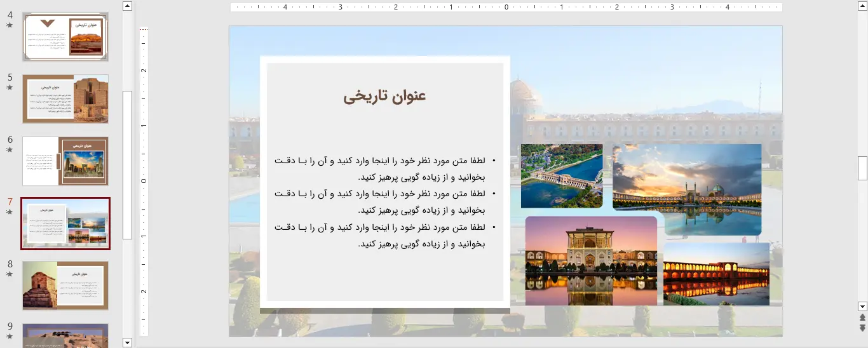Viewport: 868px width, 348px height.
Task: Click the horizontal ruler above the slide
Action: [506, 8]
